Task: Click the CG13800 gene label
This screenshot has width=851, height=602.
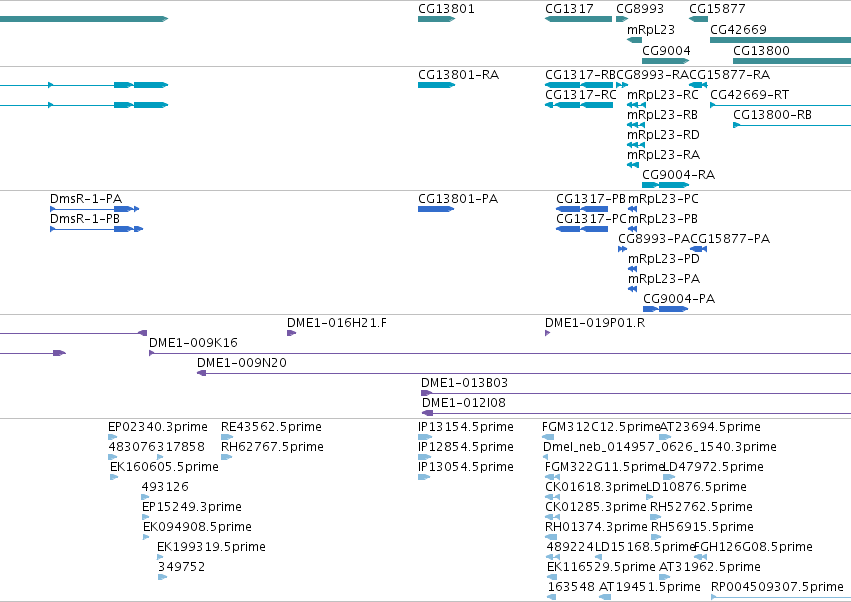Action: pos(761,50)
